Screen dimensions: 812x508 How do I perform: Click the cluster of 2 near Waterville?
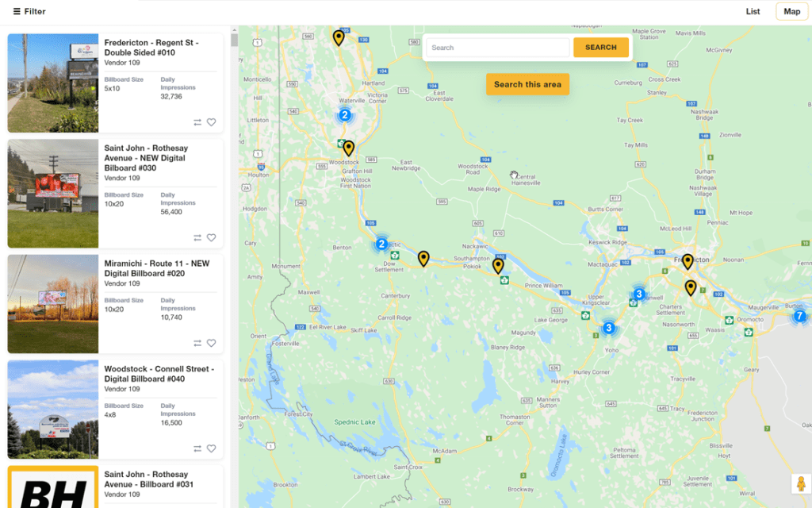(x=345, y=115)
